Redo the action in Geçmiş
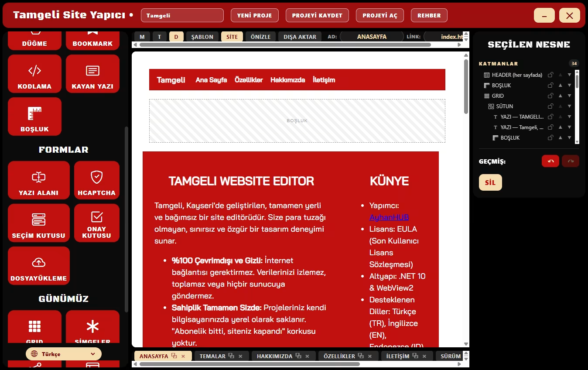 [x=571, y=161]
